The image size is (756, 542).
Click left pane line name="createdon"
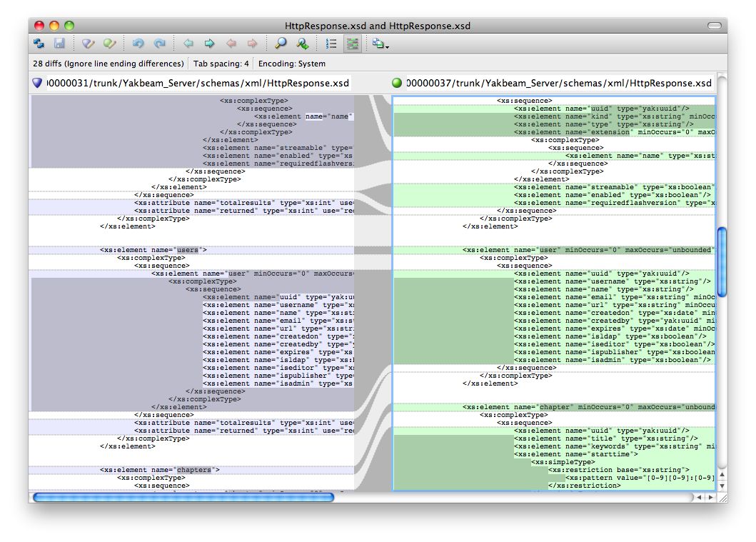(278, 336)
